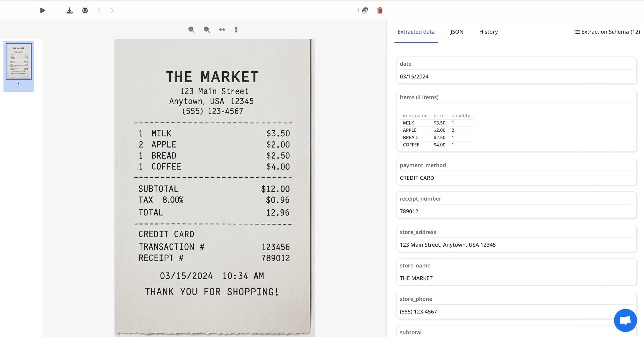Zoom in on the receipt image
This screenshot has width=644, height=337.
[191, 29]
